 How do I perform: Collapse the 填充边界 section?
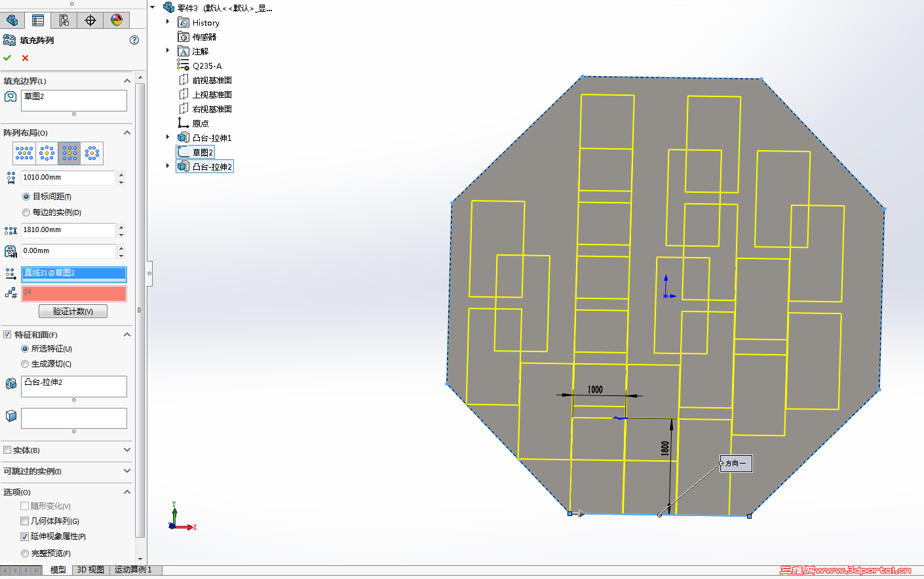[x=127, y=81]
